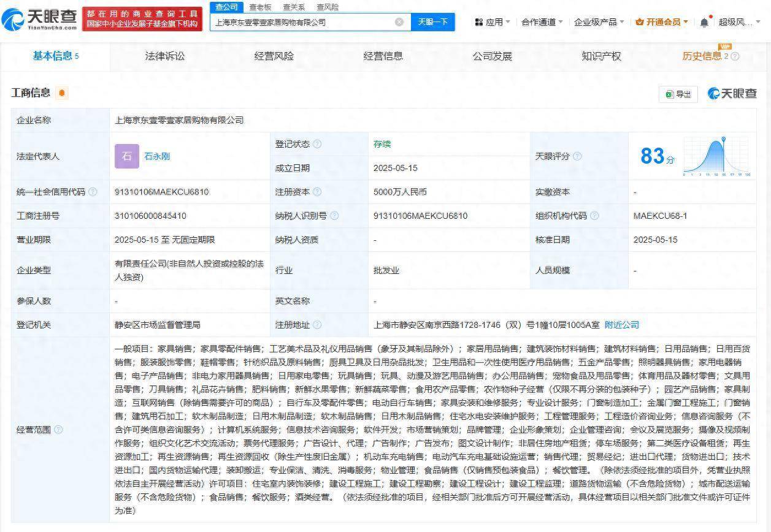Click the MAEKCU68-1 organization code

[x=661, y=216]
